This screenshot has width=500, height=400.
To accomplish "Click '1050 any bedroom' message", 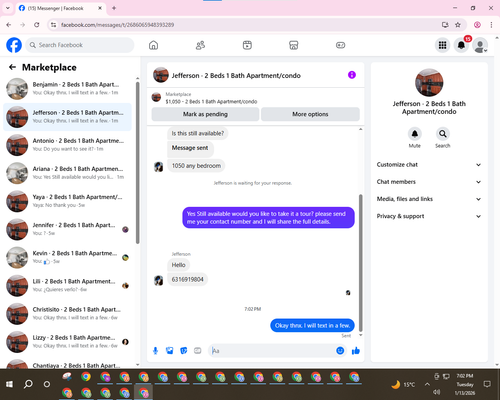I will click(x=196, y=166).
